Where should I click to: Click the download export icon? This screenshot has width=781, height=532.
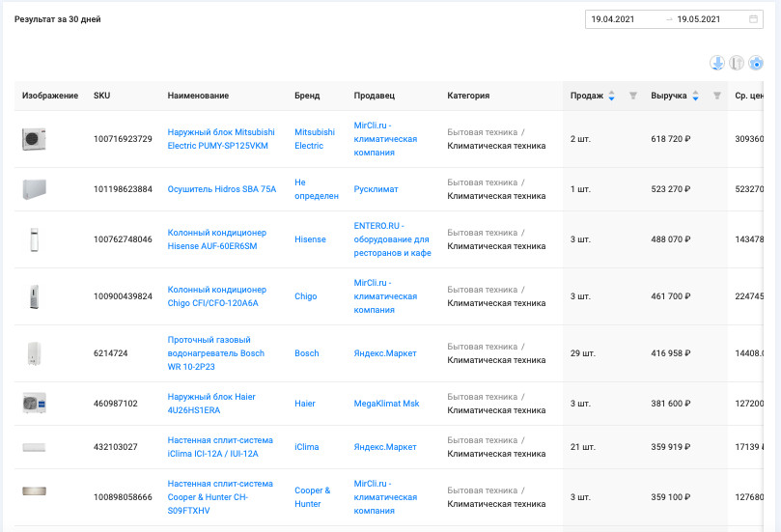point(717,64)
